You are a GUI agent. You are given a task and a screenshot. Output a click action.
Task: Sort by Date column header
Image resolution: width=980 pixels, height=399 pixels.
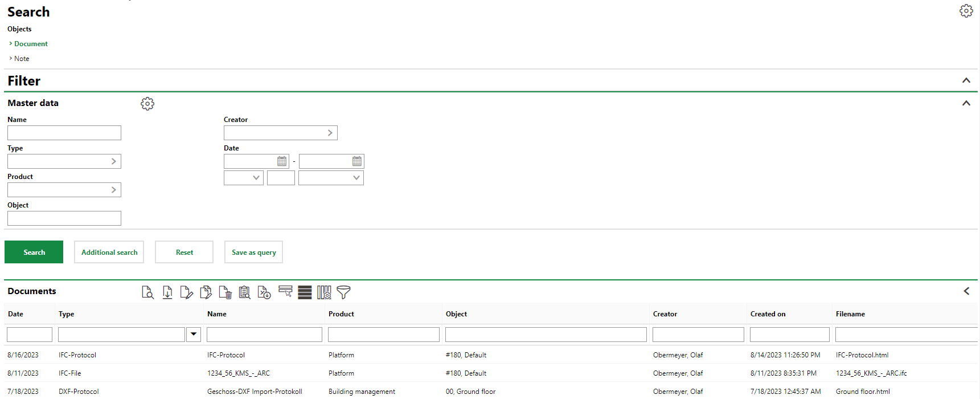click(x=15, y=314)
